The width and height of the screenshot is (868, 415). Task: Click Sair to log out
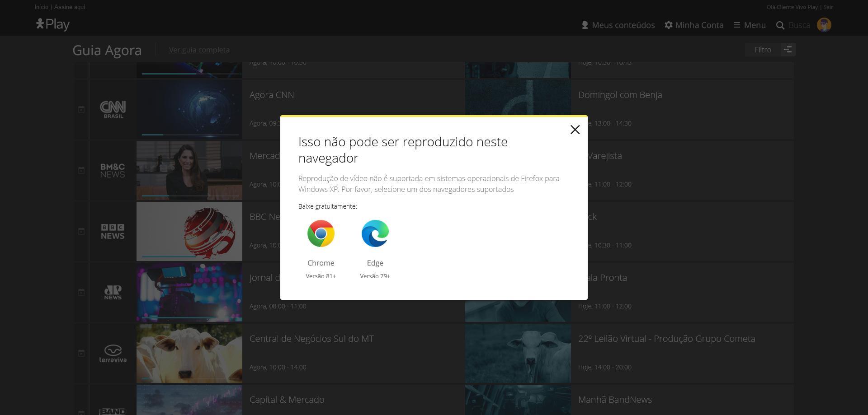pyautogui.click(x=828, y=7)
